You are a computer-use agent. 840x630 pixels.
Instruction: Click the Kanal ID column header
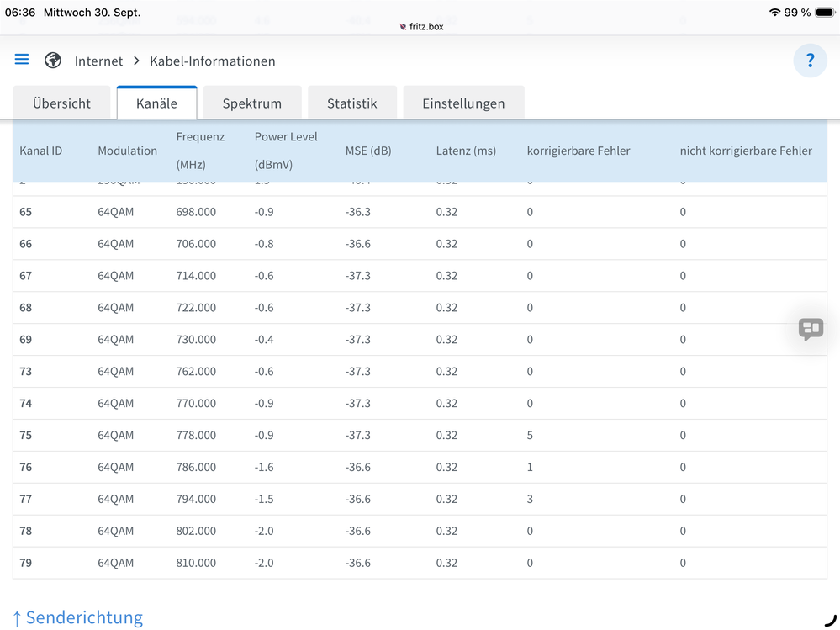pyautogui.click(x=40, y=151)
